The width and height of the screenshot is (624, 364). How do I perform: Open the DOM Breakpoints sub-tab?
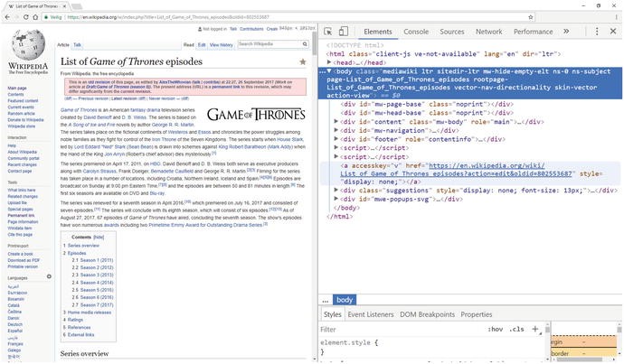(427, 314)
